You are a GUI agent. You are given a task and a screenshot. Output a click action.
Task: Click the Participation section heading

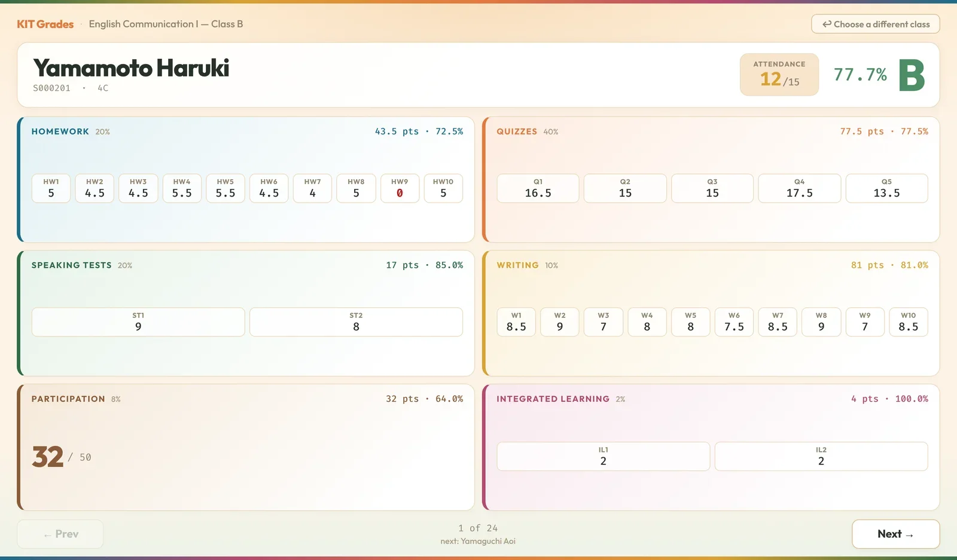pyautogui.click(x=68, y=399)
